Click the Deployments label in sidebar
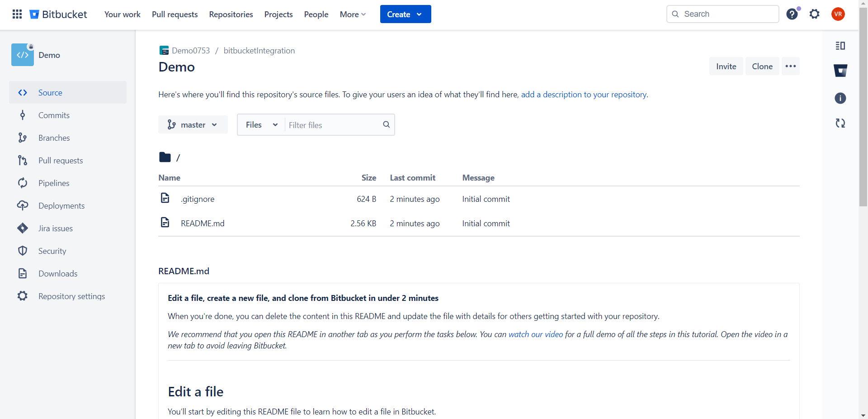The image size is (868, 419). tap(61, 206)
